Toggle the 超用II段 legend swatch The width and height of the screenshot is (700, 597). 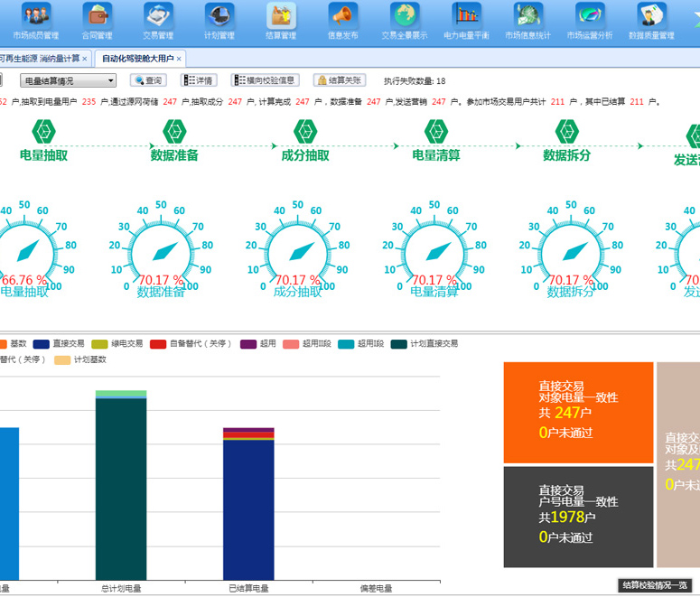291,344
